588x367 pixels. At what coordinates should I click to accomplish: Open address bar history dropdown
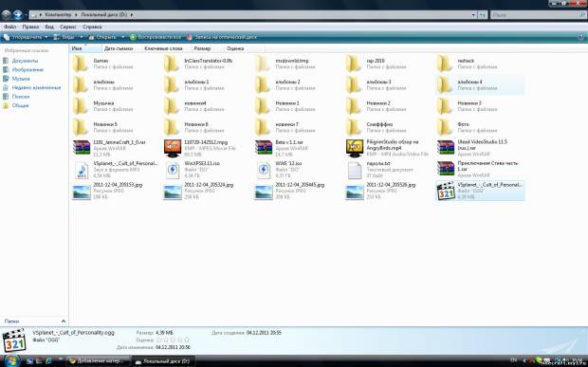(473, 15)
